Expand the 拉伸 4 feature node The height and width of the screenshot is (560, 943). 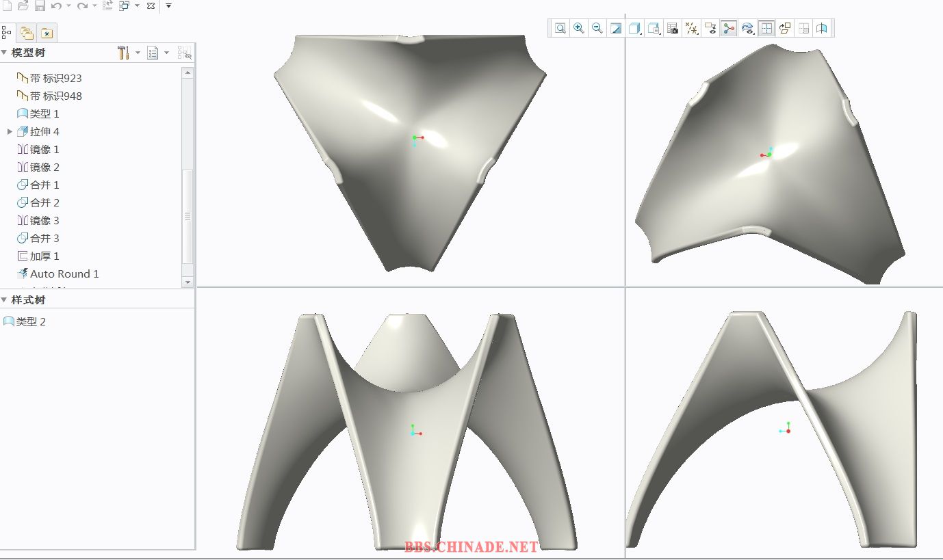[x=10, y=131]
